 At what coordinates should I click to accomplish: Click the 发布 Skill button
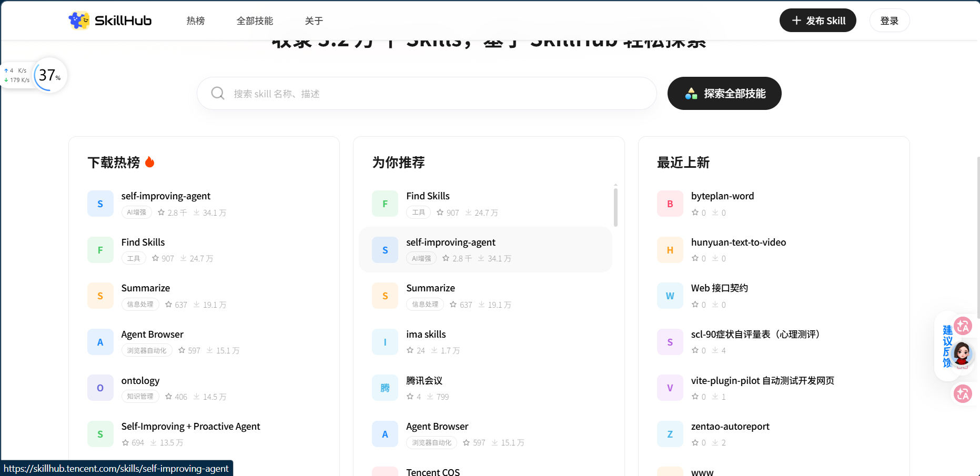pos(817,20)
